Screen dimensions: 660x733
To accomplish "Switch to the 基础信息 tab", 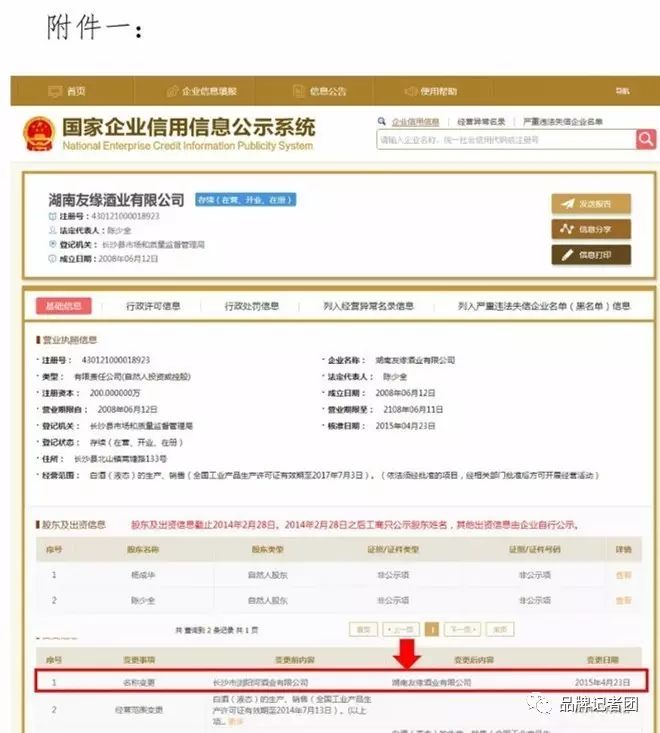I will pyautogui.click(x=64, y=306).
